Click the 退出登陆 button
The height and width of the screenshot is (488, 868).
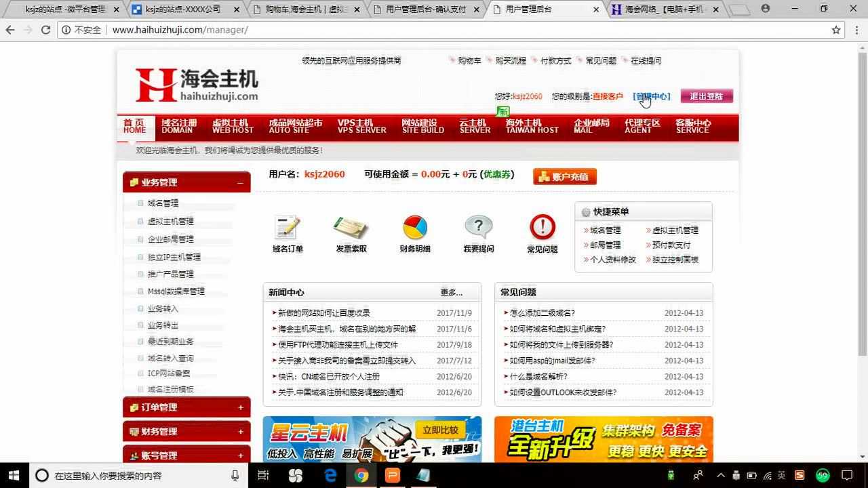[707, 96]
